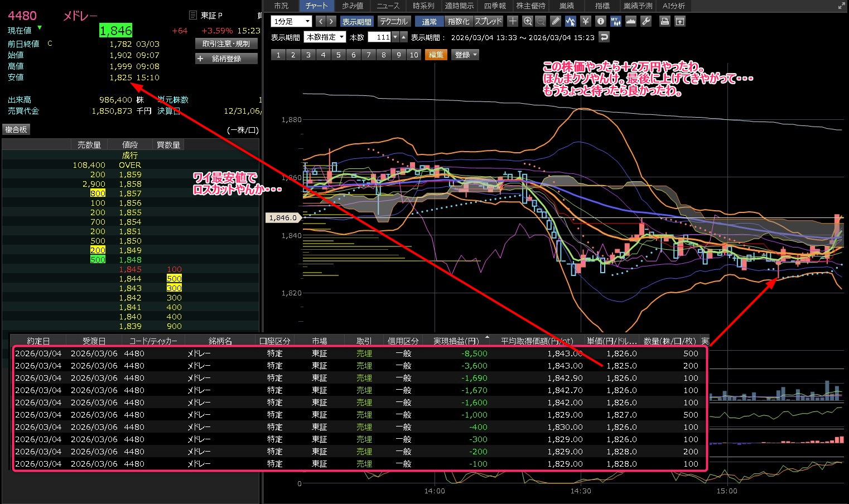Switch to the 歩み値 tab
Image resolution: width=849 pixels, height=504 pixels.
tap(353, 6)
